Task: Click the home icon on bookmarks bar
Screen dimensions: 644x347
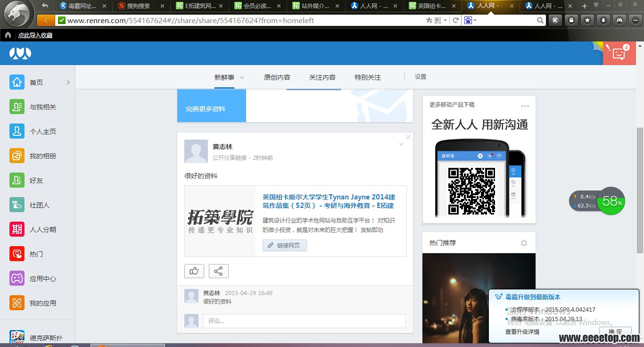Action: coord(8,35)
